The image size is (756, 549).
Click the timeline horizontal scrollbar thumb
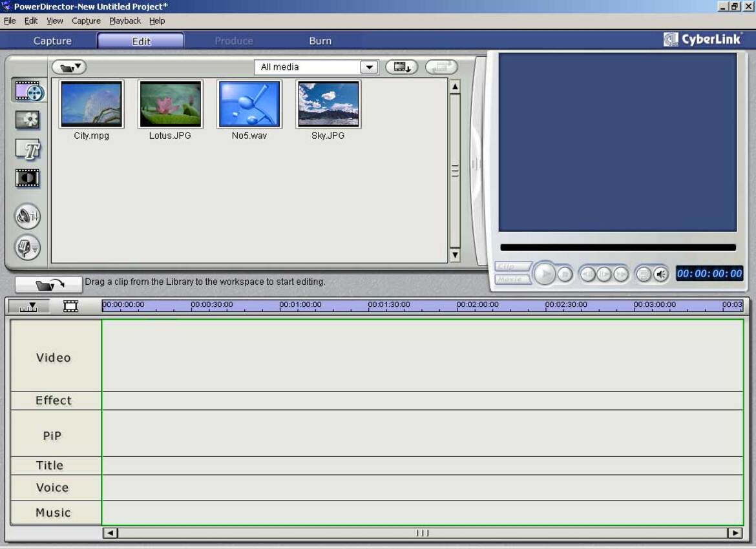pos(423,533)
